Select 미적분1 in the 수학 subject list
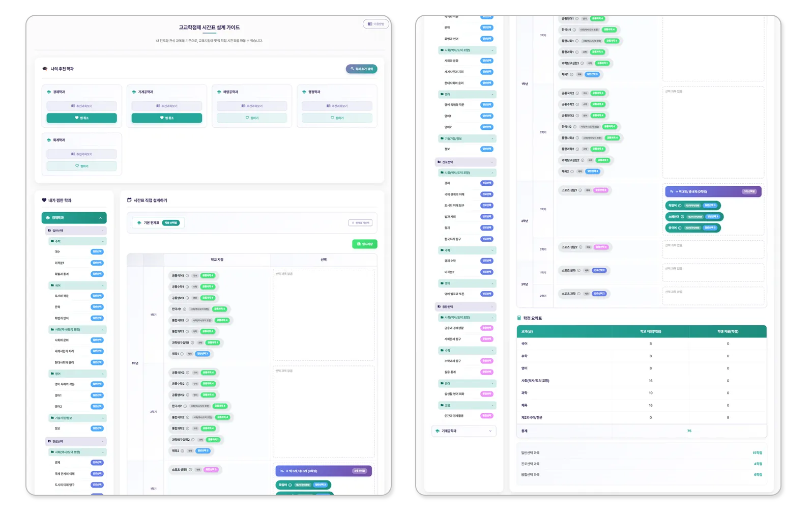The height and width of the screenshot is (512, 812). tap(60, 263)
